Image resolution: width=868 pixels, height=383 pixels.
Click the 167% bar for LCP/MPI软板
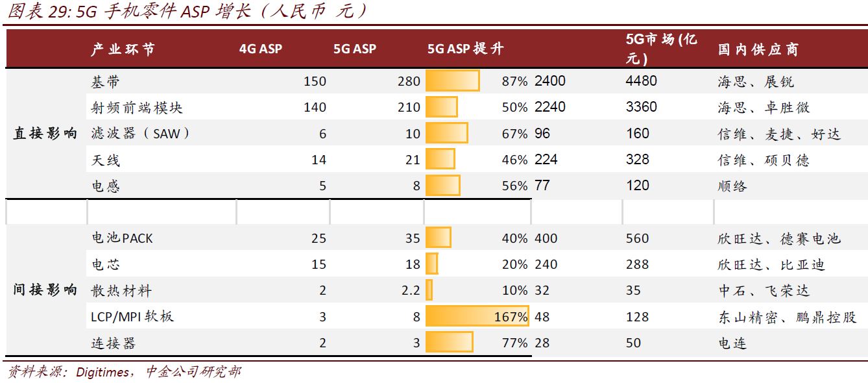pos(477,316)
